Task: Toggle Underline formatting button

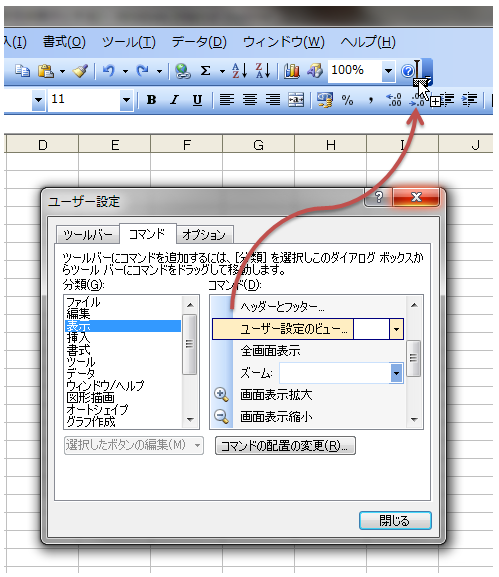Action: 197,100
